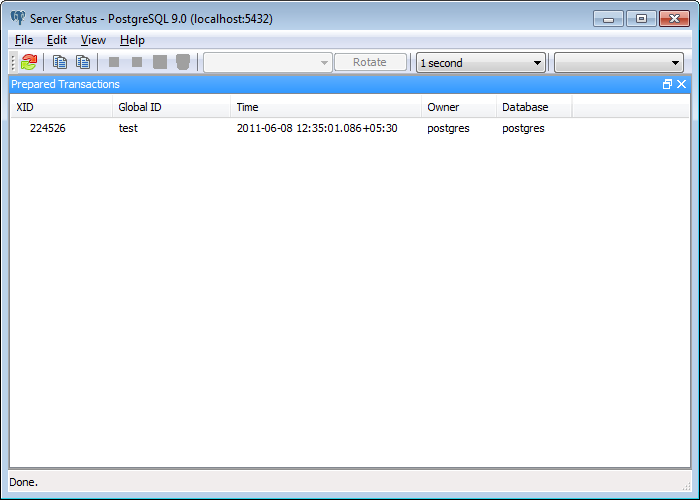700x500 pixels.
Task: Open the 1 second refresh rate dropdown
Action: pyautogui.click(x=480, y=63)
